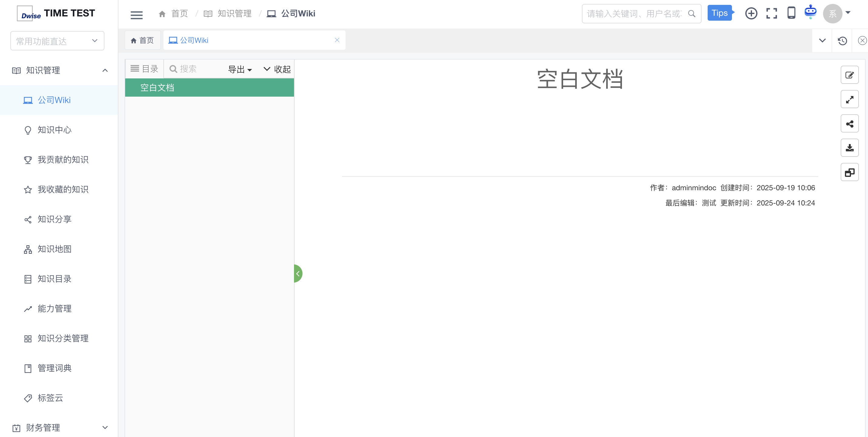Click the edit document icon

coord(849,75)
